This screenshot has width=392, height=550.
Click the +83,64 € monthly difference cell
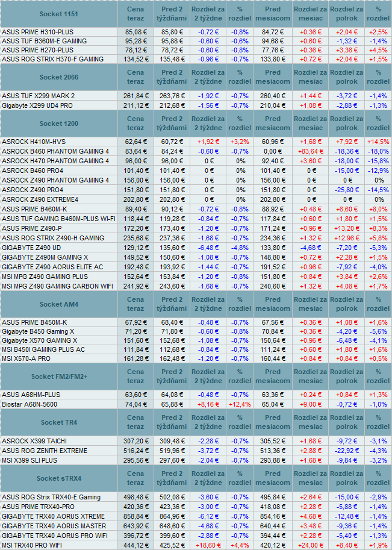310,152
